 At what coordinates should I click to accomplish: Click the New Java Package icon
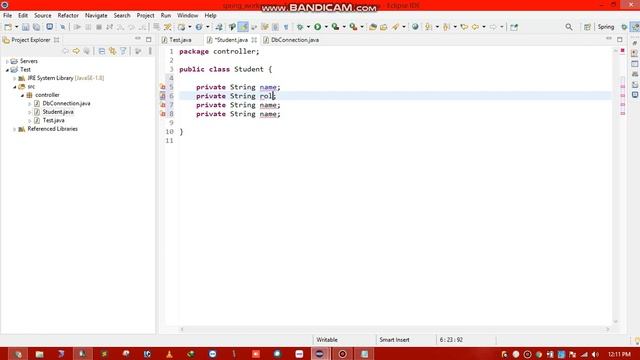point(373,27)
